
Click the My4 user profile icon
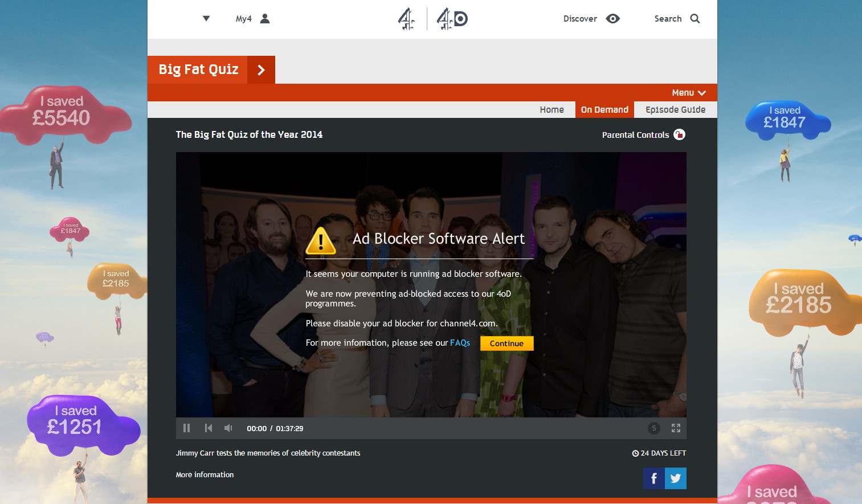point(265,19)
